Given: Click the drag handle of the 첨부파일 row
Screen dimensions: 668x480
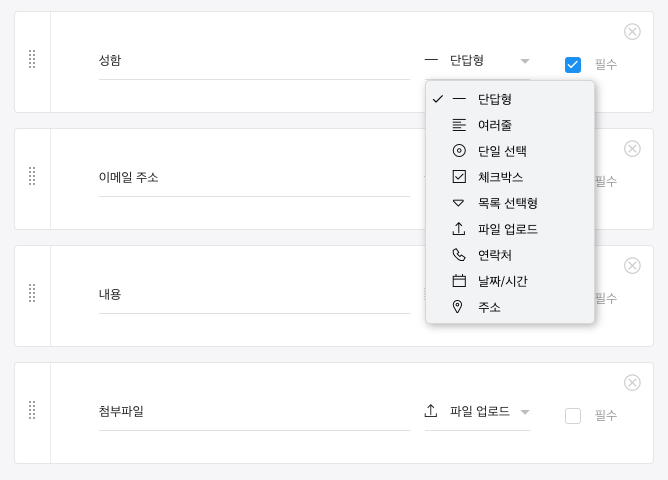Looking at the screenshot, I should pos(32,411).
